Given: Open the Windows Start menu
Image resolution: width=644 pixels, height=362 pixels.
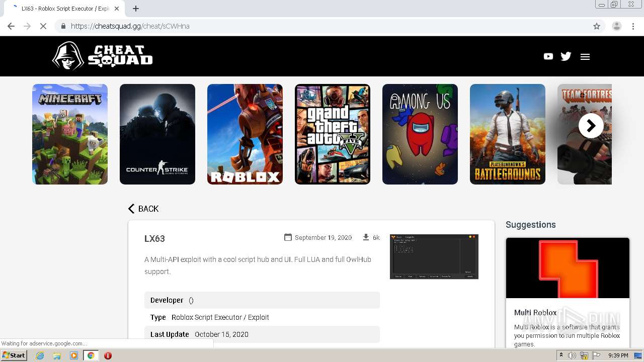Looking at the screenshot, I should (14, 355).
